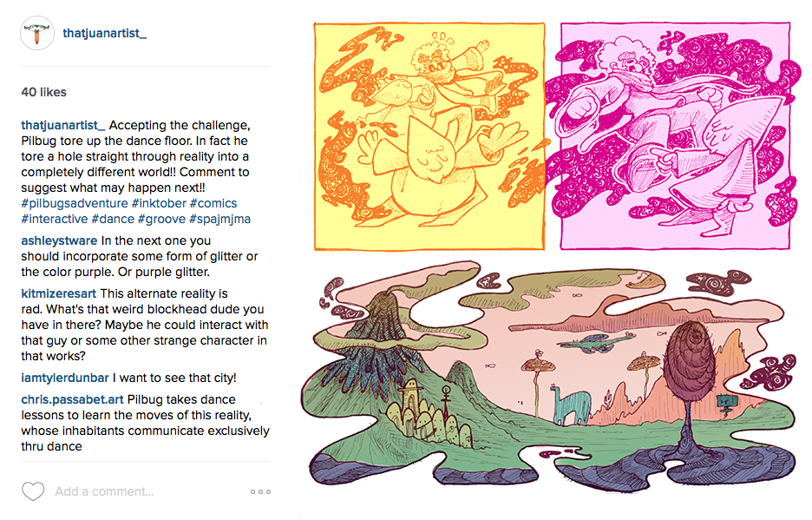Follow the #comics hashtag link
The width and height of the screenshot is (812, 520).
click(213, 203)
